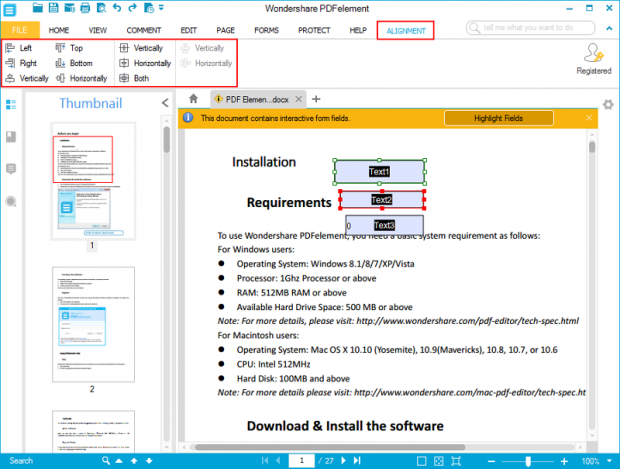Select the ALIGNMENT tab
Screen dimensions: 620x469
(x=406, y=30)
